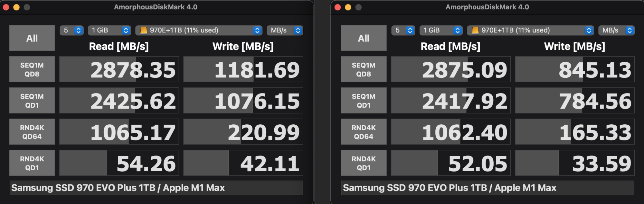Viewport: 644px width, 204px height.
Task: Open 1 GiB size dropdown in left window
Action: pos(109,30)
